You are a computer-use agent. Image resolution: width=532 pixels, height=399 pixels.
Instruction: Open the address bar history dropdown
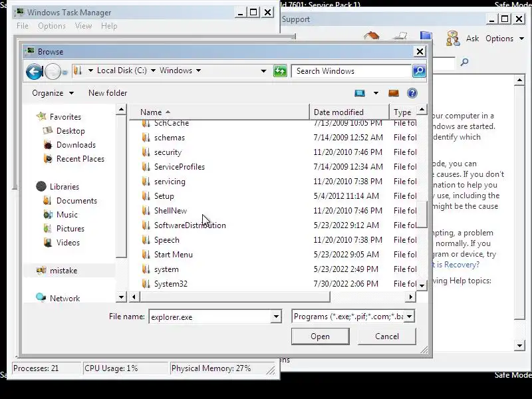pos(263,71)
